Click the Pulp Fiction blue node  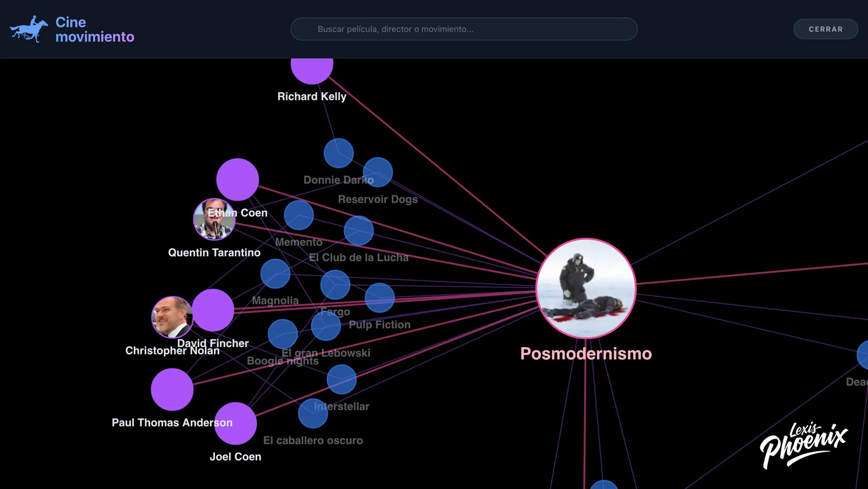coord(380,298)
